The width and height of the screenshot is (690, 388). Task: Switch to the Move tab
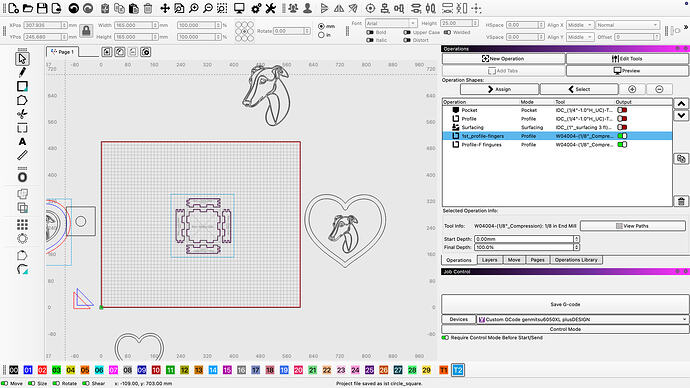click(x=514, y=260)
